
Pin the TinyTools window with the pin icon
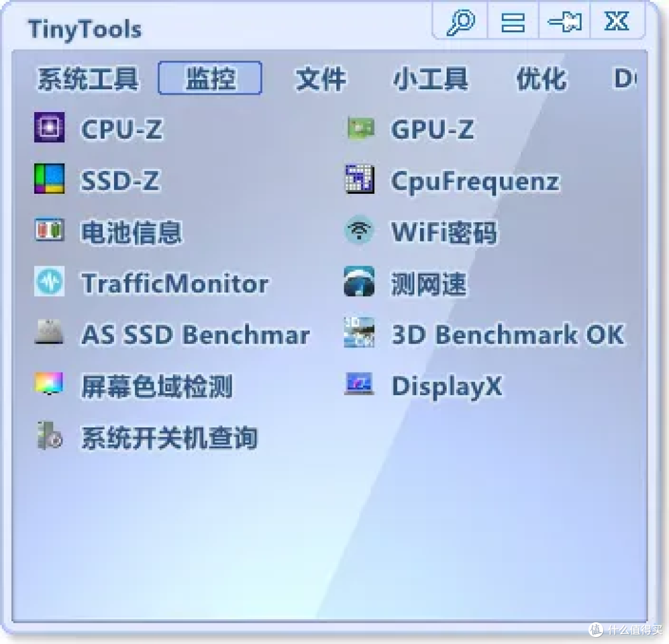coord(565,22)
